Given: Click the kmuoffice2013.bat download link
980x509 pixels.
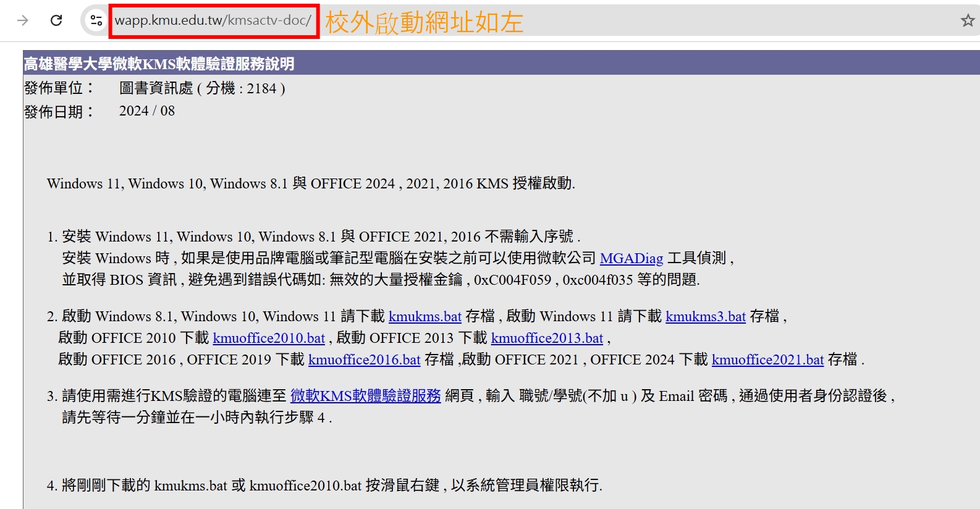Looking at the screenshot, I should (x=547, y=338).
